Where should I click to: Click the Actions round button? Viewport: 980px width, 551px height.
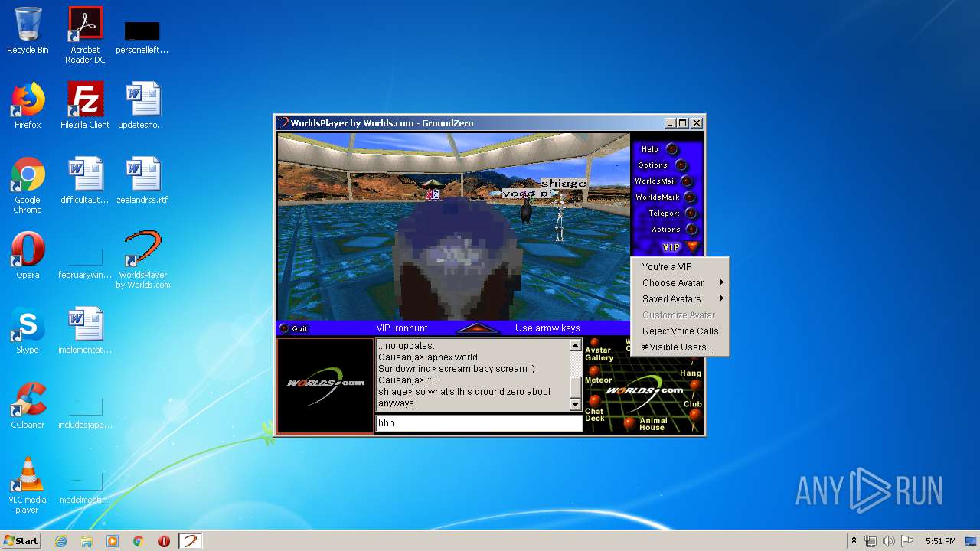click(691, 230)
